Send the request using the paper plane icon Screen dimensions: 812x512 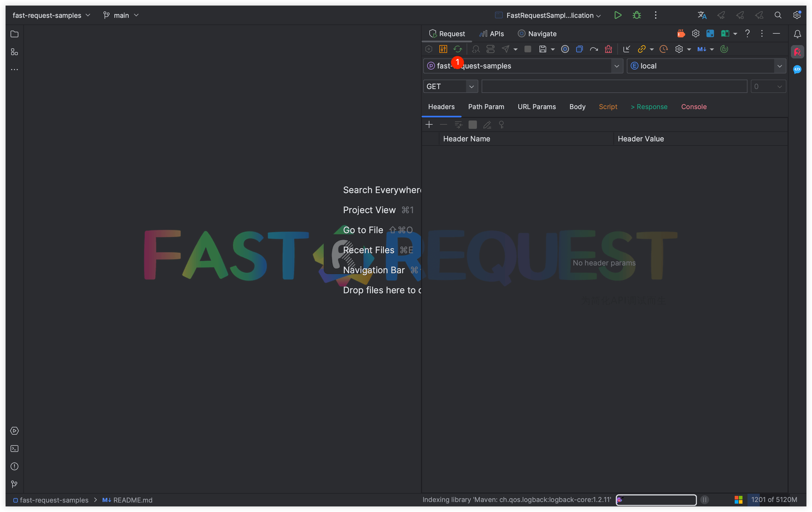point(505,49)
